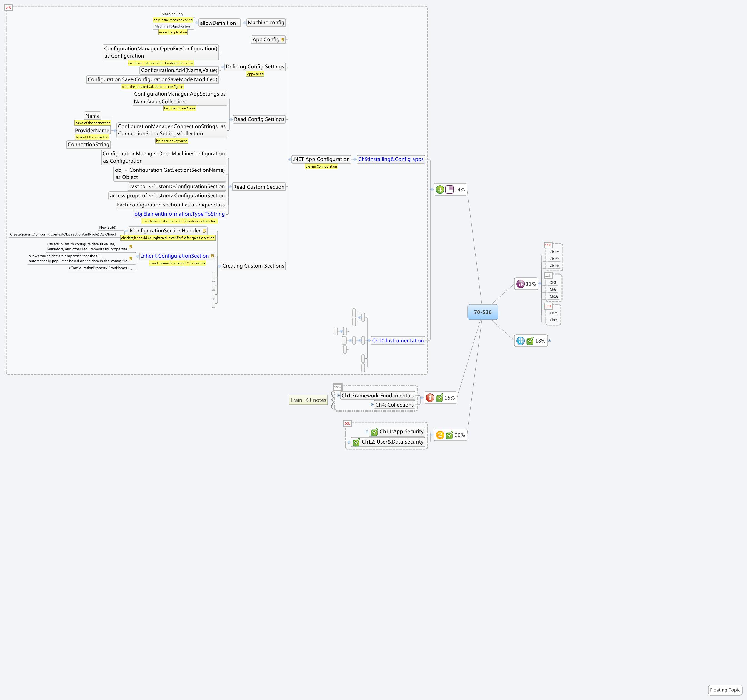
Task: Toggle the green checkmark on the 20% topic
Action: point(449,435)
